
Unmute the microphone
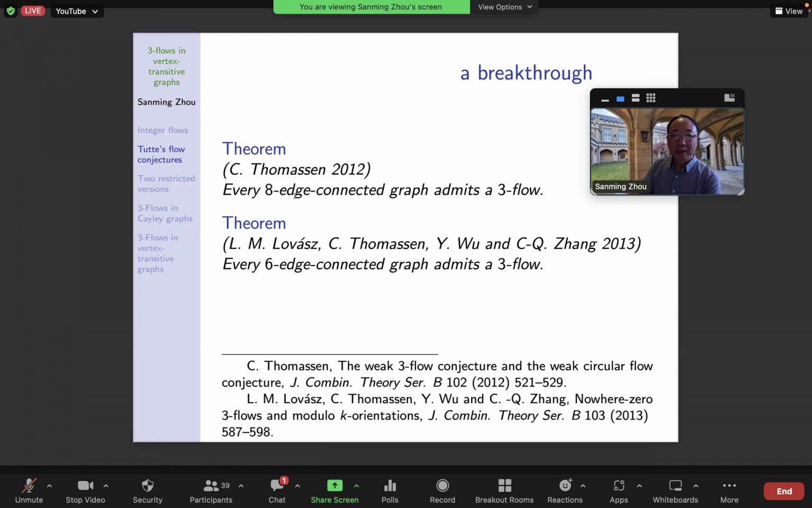pos(29,491)
